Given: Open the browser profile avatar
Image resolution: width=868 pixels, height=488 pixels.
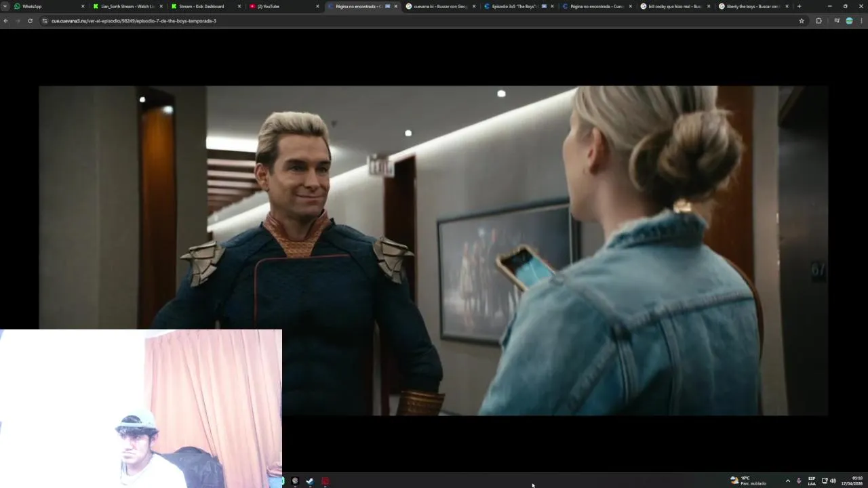Looking at the screenshot, I should coord(849,21).
